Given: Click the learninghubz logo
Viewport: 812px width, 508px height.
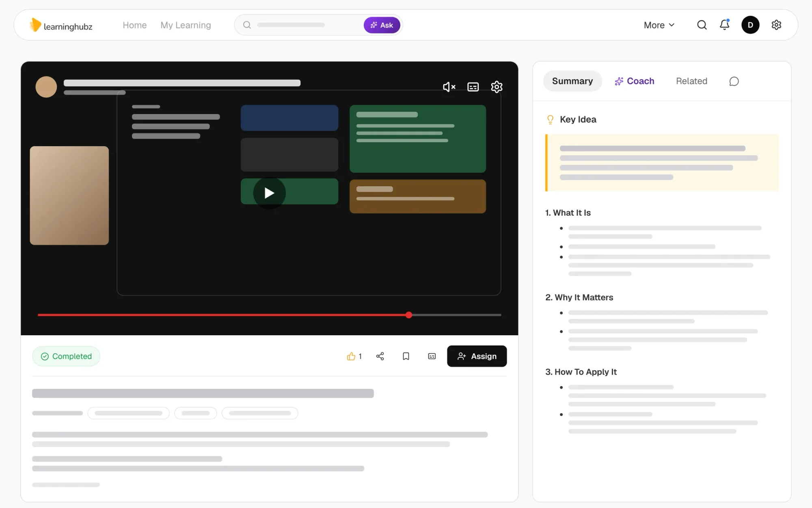Looking at the screenshot, I should click(x=61, y=25).
